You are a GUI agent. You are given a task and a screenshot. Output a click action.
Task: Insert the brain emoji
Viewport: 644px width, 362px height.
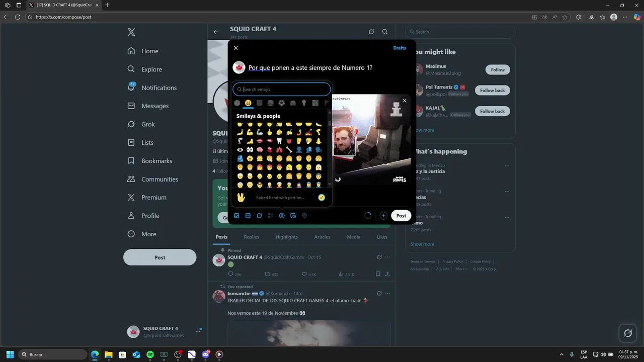coord(260,150)
